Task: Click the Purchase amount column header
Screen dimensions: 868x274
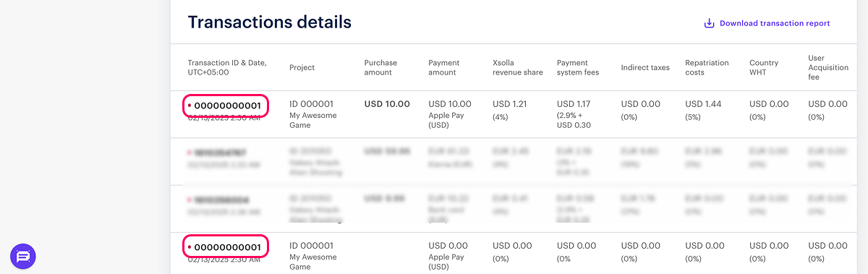Action: (x=380, y=67)
